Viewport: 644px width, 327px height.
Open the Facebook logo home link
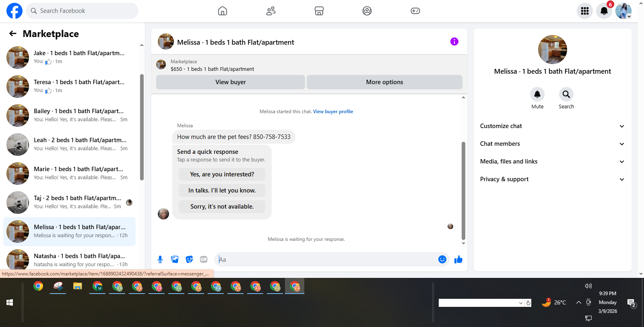click(14, 11)
